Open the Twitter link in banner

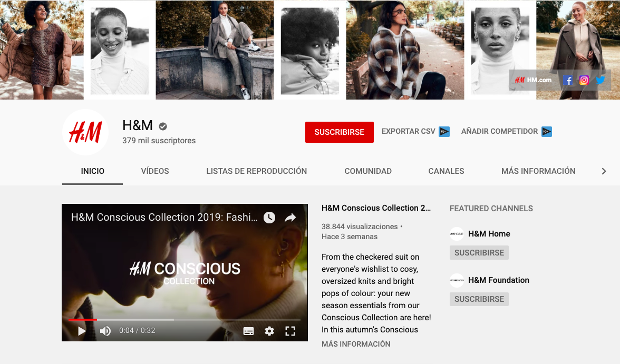point(600,80)
